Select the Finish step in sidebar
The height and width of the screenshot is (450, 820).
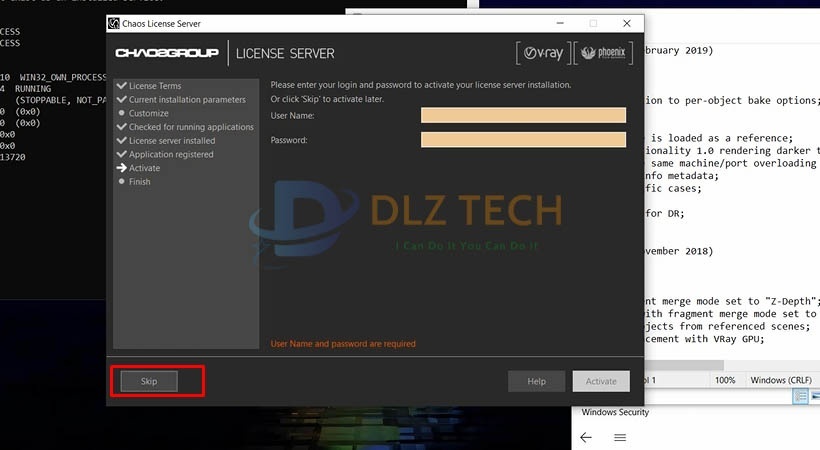click(139, 182)
